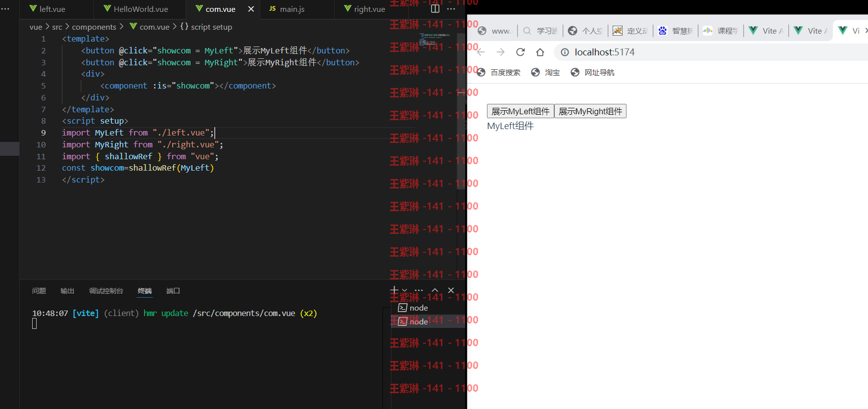The image size is (868, 409).
Task: Reload the localhost page
Action: (x=520, y=52)
